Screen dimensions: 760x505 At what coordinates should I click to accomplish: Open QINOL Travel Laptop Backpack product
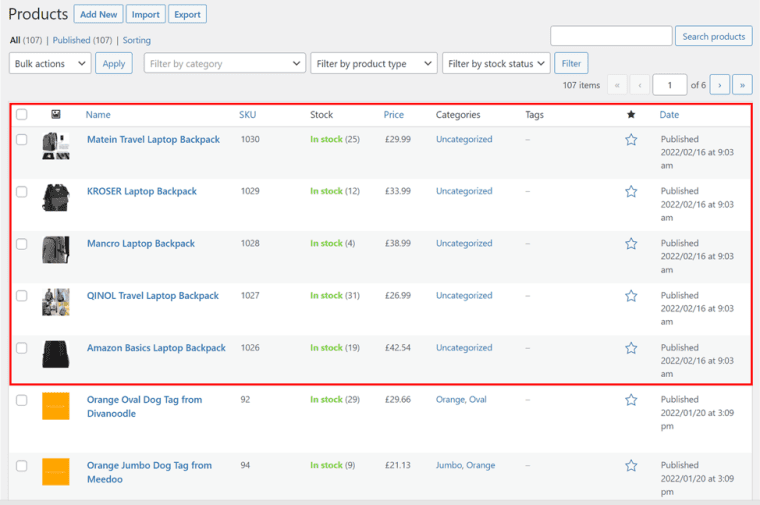tap(153, 296)
